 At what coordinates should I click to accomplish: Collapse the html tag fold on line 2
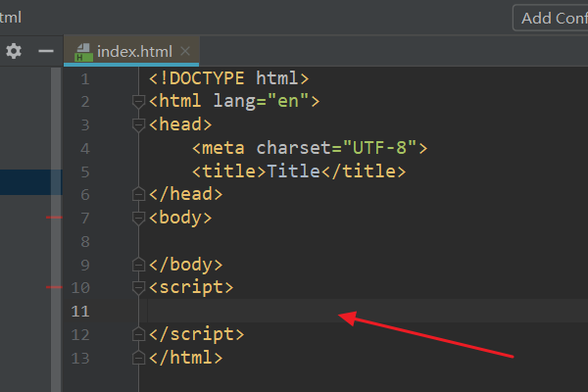(x=138, y=101)
